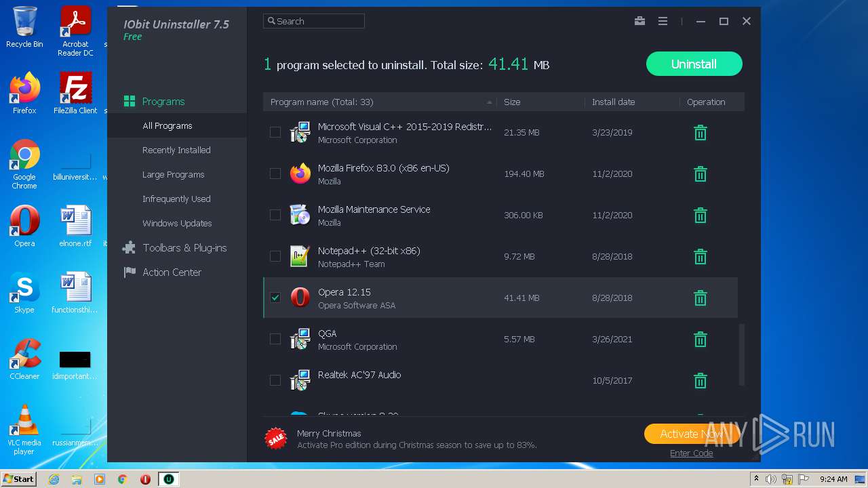Open Internet Explorer from the taskbar
Viewport: 868px width, 488px height.
coord(54,479)
